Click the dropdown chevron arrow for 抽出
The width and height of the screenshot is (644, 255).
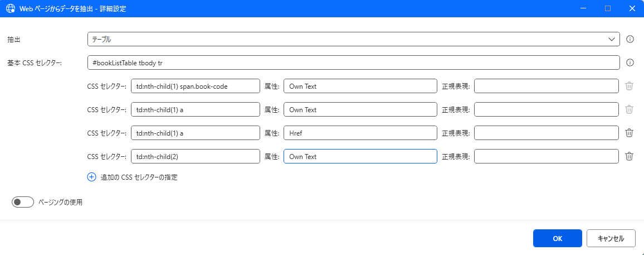(x=611, y=39)
